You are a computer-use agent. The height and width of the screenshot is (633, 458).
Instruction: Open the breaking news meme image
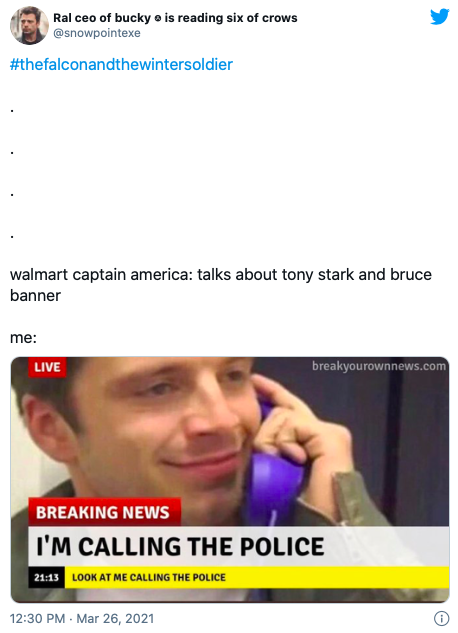point(230,480)
